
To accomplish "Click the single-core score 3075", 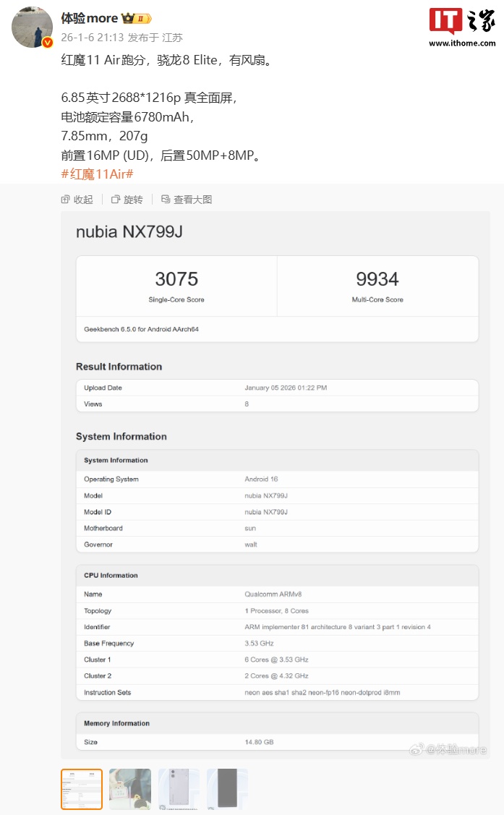I will click(x=176, y=279).
